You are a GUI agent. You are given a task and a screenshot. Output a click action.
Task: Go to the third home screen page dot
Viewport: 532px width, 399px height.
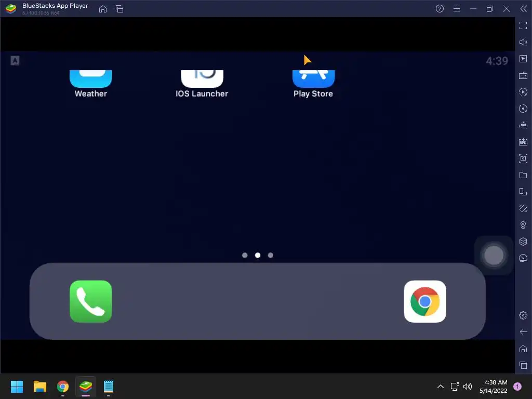coord(270,255)
